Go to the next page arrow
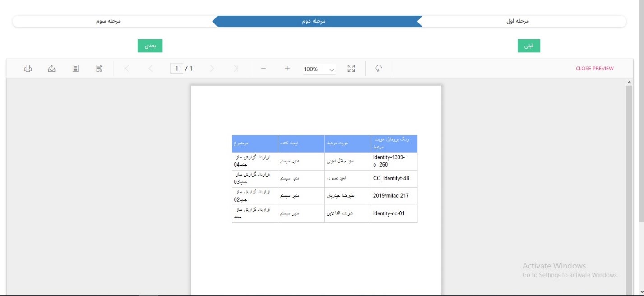 [x=212, y=69]
